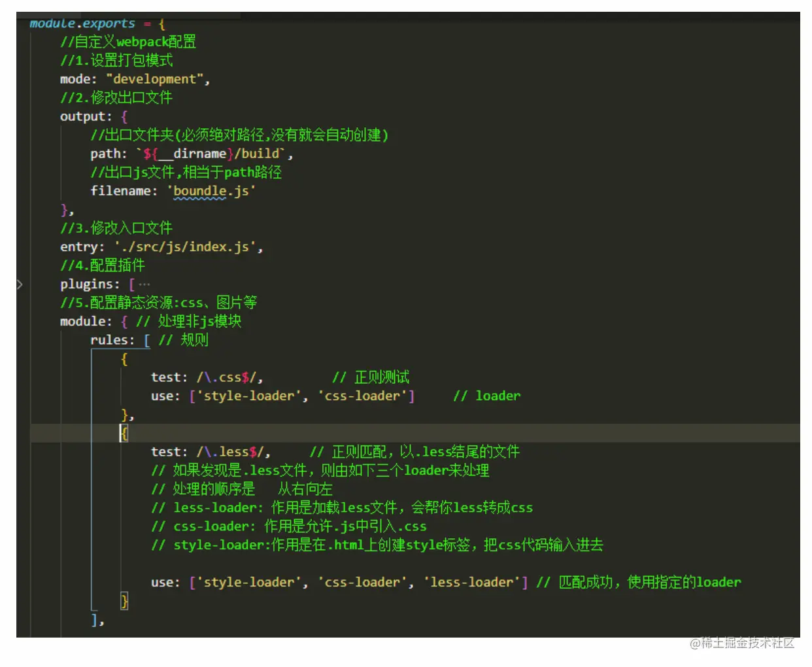Click the 'module:' property key
Image resolution: width=812 pixels, height=667 pixels.
(x=86, y=322)
